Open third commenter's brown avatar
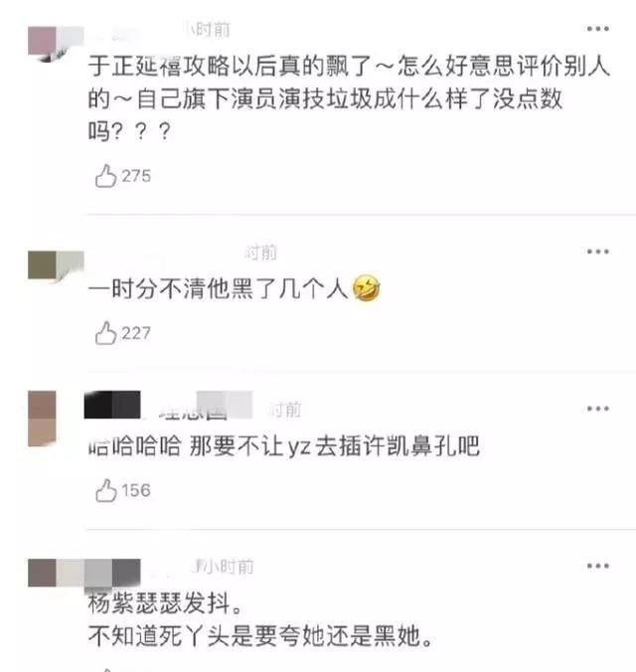The image size is (636, 672). click(x=42, y=419)
